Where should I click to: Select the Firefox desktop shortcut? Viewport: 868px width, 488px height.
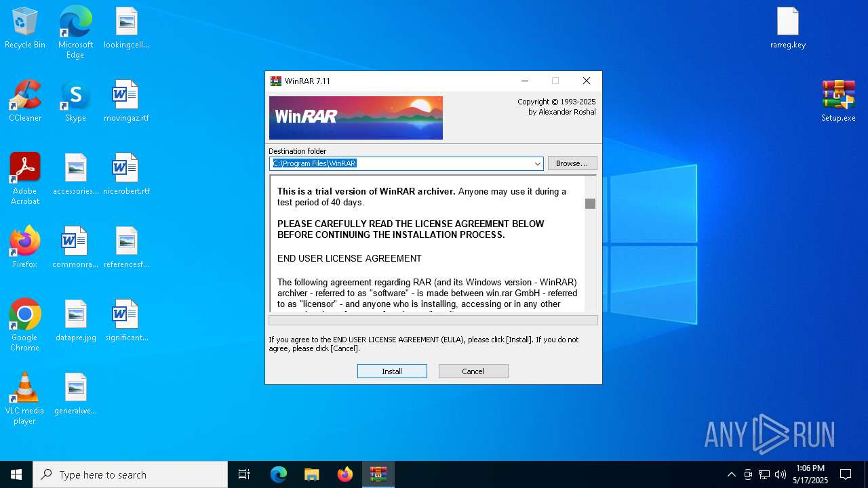click(25, 247)
